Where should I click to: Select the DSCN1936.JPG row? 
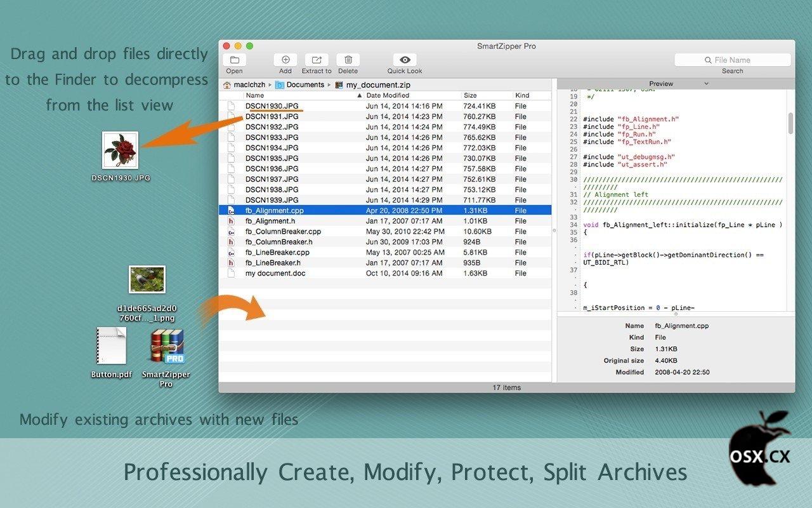(x=385, y=169)
